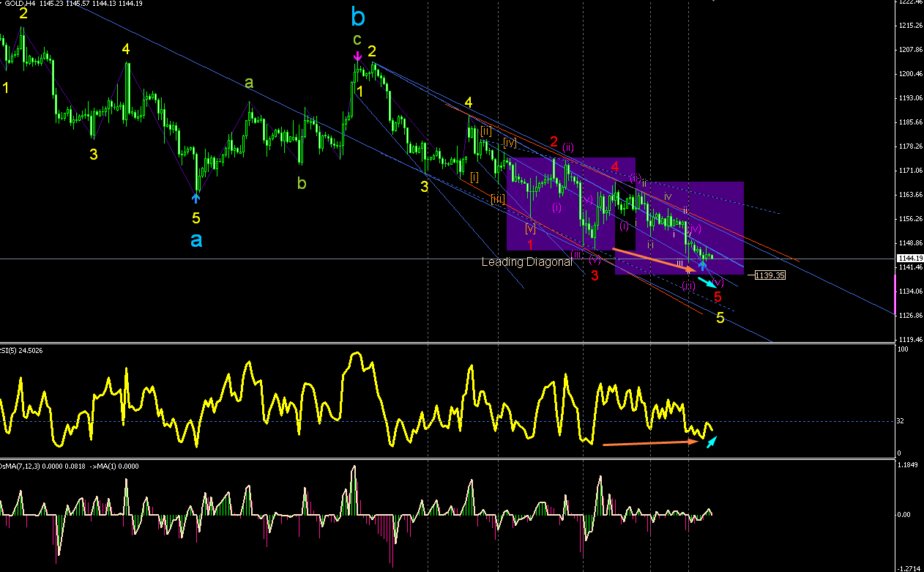924x572 pixels.
Task: Click the current price 1144.19 on the scale
Action: tap(910, 259)
